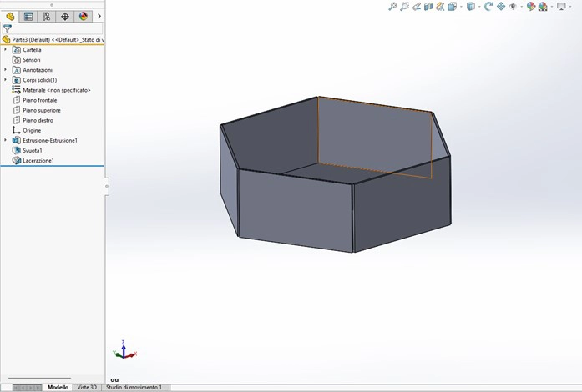Open the ConfigurationManager tab icon
582x392 pixels.
pos(46,16)
